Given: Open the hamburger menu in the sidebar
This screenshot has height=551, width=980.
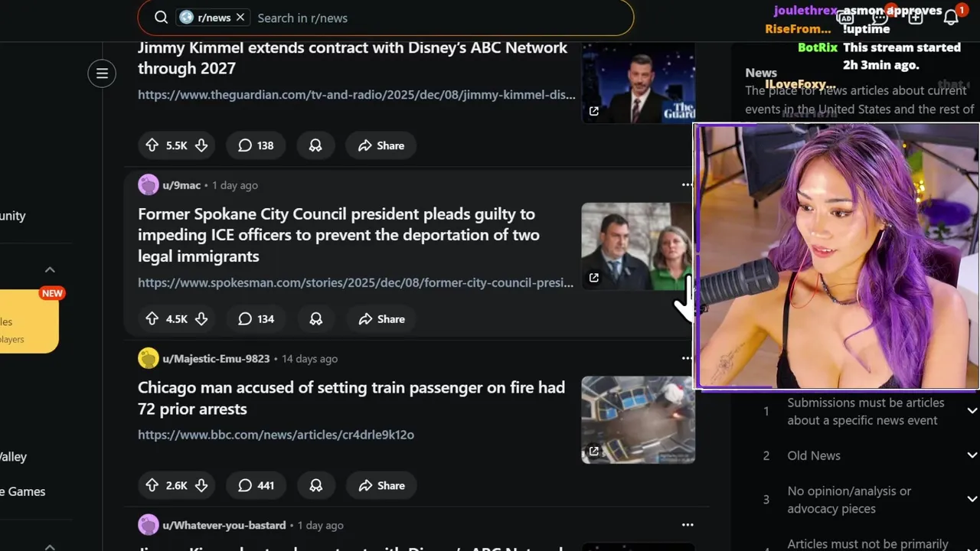Looking at the screenshot, I should click(102, 73).
